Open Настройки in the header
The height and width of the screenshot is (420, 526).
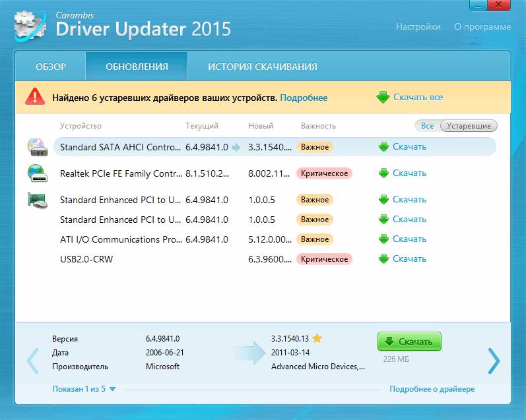418,27
